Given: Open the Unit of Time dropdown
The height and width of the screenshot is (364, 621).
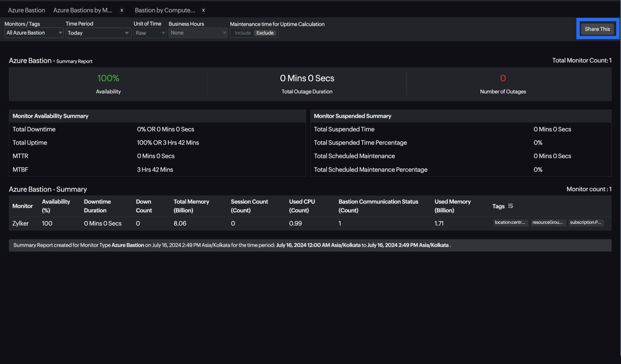Looking at the screenshot, I should point(150,33).
